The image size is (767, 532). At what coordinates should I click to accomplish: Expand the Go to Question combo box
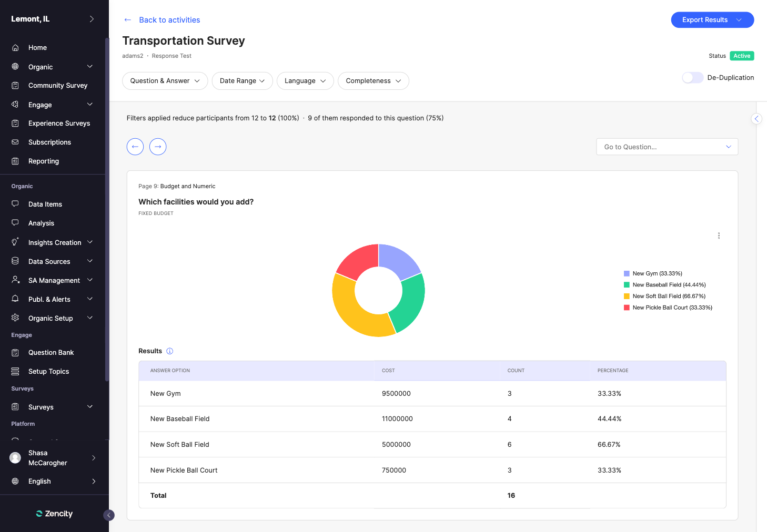pyautogui.click(x=667, y=147)
